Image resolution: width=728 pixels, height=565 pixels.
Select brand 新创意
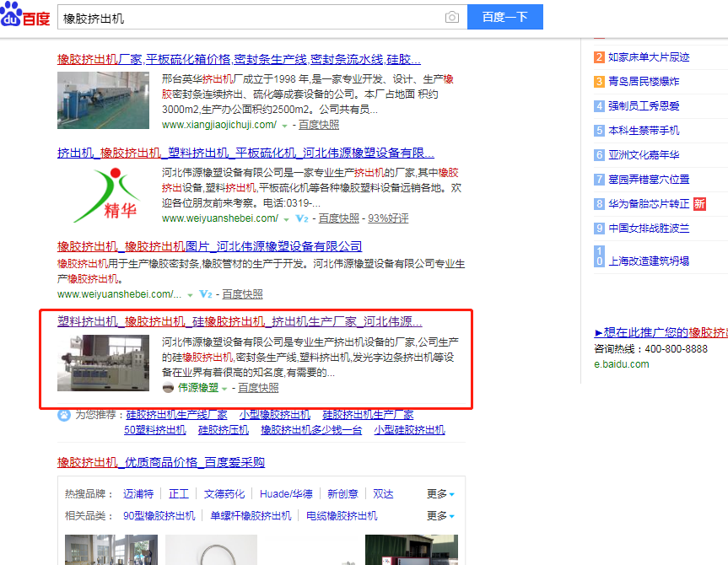tap(342, 493)
